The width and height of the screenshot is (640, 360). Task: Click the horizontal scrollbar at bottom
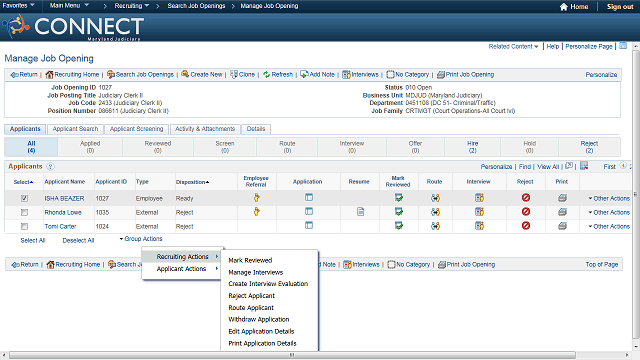pyautogui.click(x=292, y=355)
